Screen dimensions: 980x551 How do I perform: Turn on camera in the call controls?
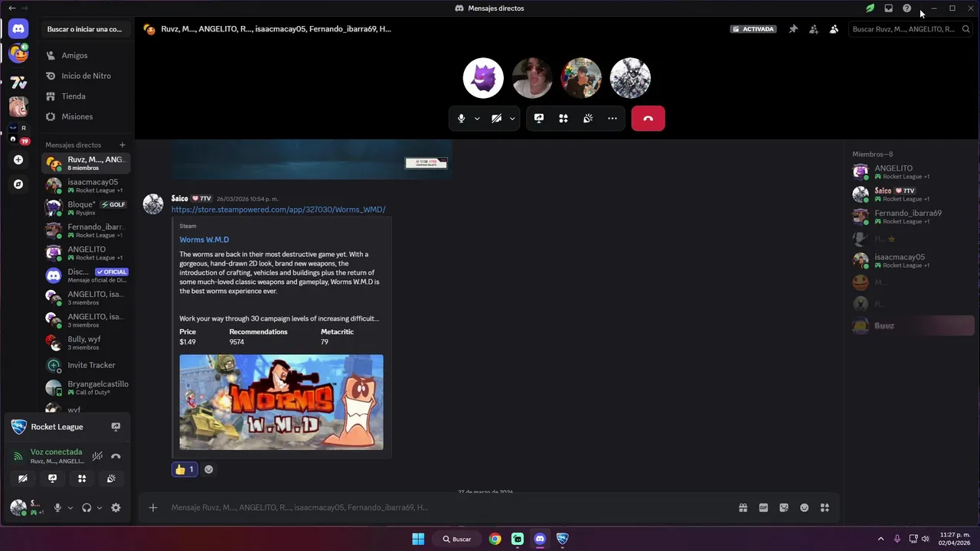point(496,119)
